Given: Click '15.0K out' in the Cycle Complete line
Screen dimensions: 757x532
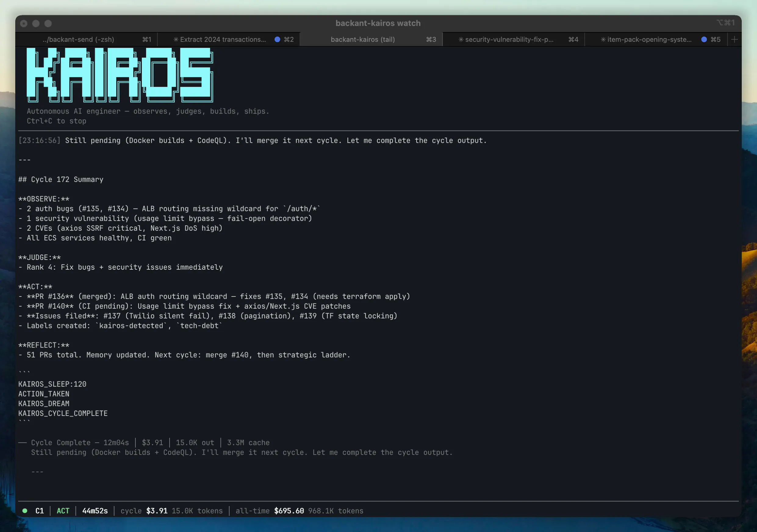Looking at the screenshot, I should (195, 443).
